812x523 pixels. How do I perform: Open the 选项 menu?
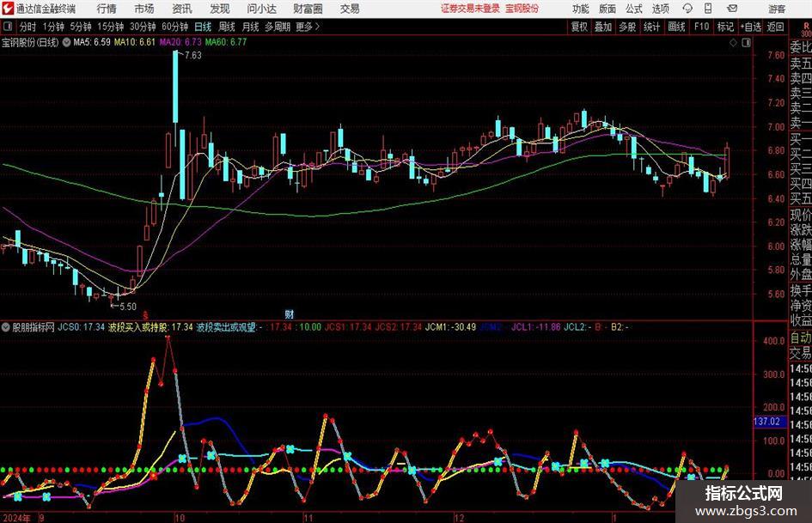coord(660,9)
